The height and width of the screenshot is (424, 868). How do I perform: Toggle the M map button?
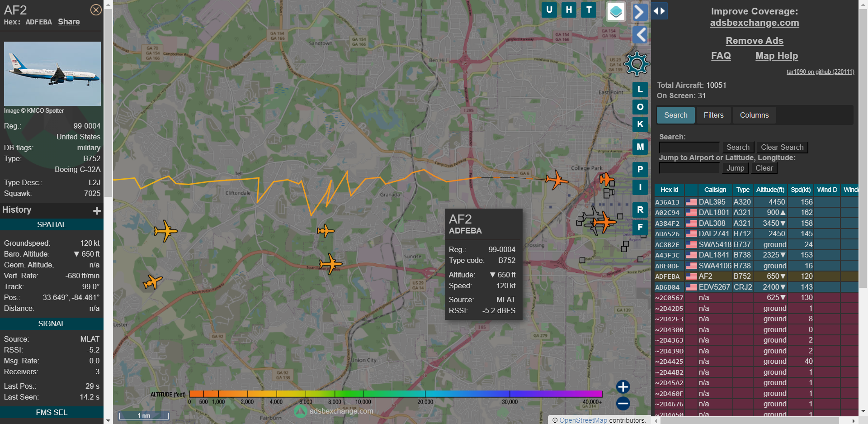coord(640,147)
